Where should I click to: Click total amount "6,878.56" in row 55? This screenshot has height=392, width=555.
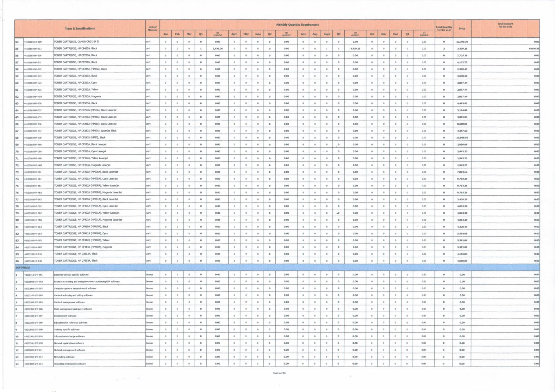tap(505, 49)
